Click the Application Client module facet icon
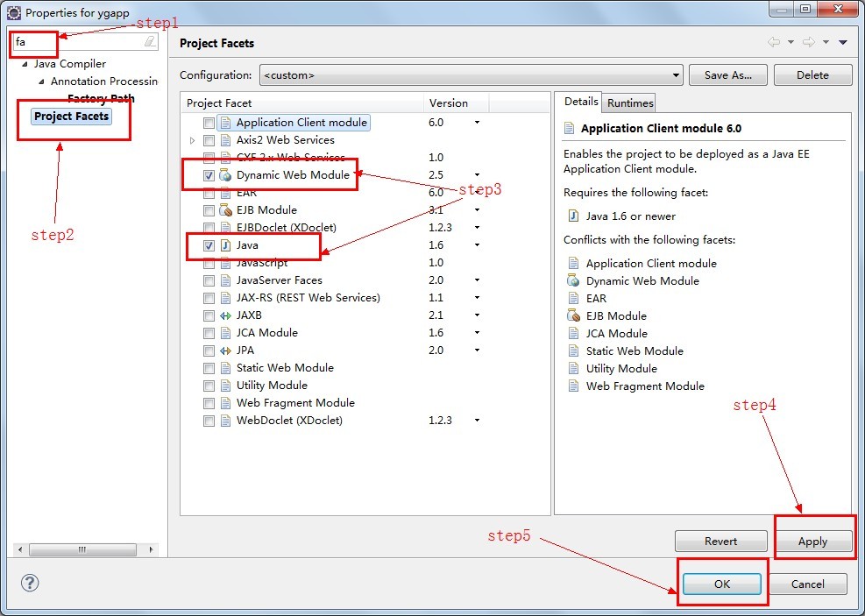Image resolution: width=865 pixels, height=616 pixels. [x=225, y=123]
